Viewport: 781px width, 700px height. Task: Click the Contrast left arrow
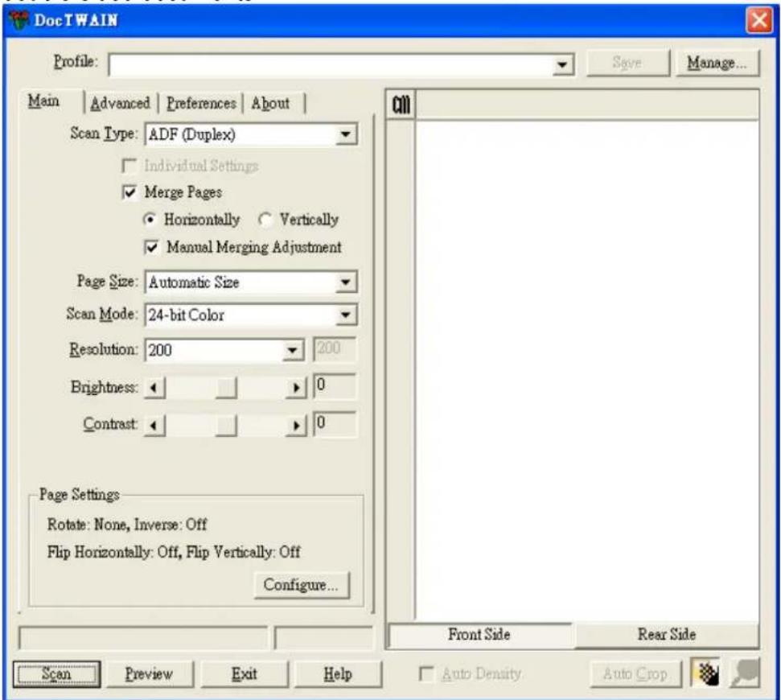(154, 425)
